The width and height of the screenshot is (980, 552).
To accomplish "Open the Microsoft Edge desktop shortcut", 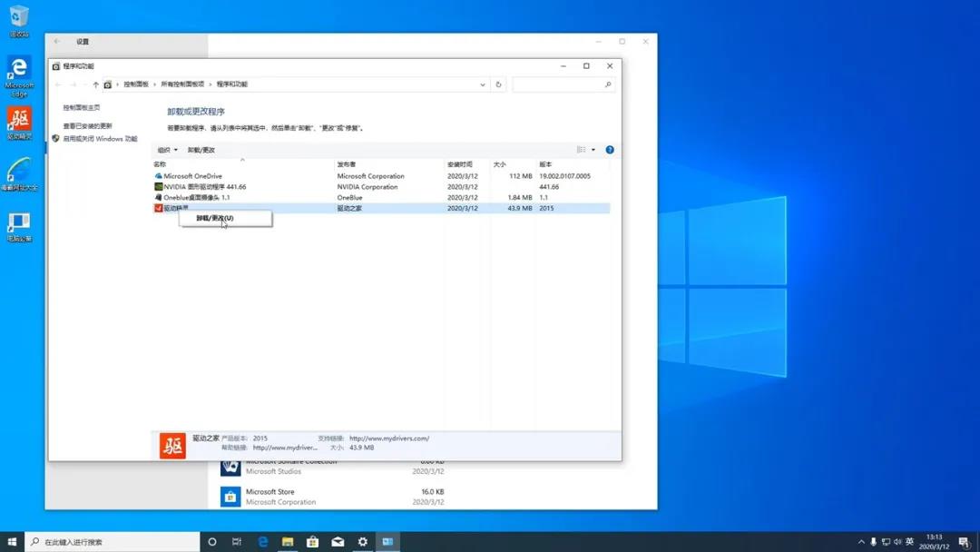I will [x=19, y=76].
